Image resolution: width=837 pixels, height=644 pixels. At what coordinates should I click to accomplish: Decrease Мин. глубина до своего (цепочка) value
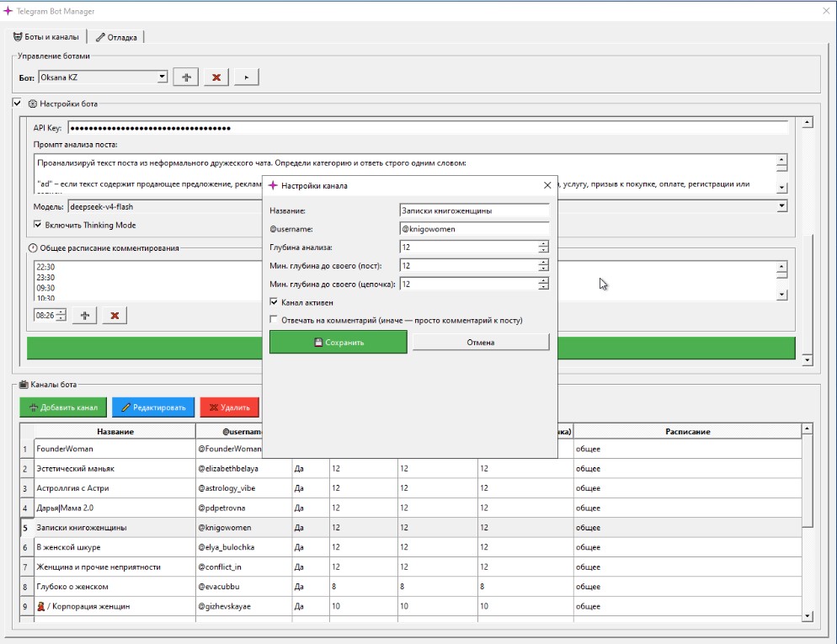pyautogui.click(x=543, y=287)
